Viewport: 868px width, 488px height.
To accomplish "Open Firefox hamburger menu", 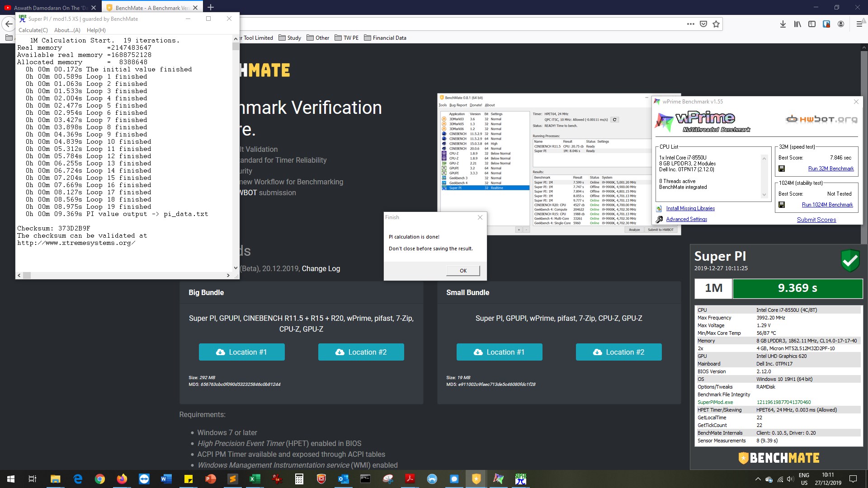I will (859, 24).
